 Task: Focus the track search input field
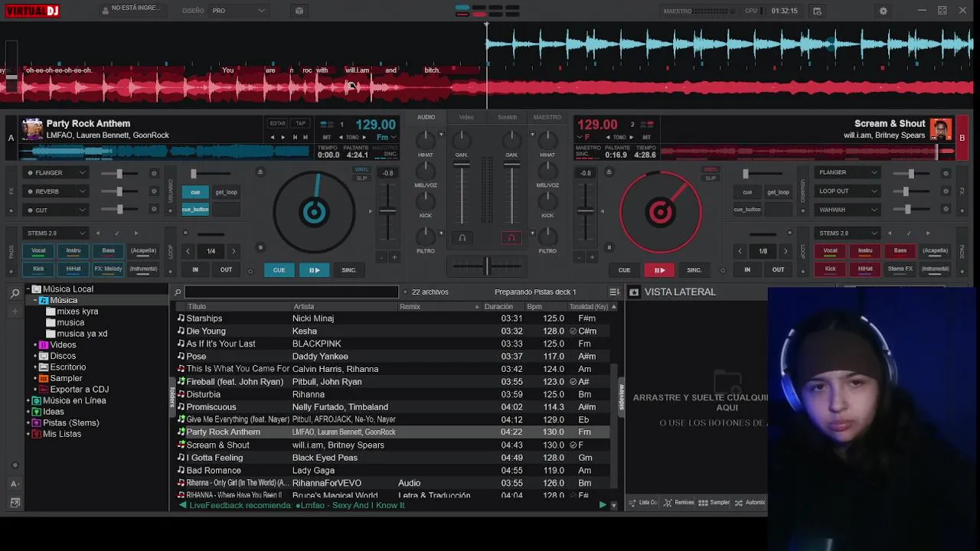point(291,292)
